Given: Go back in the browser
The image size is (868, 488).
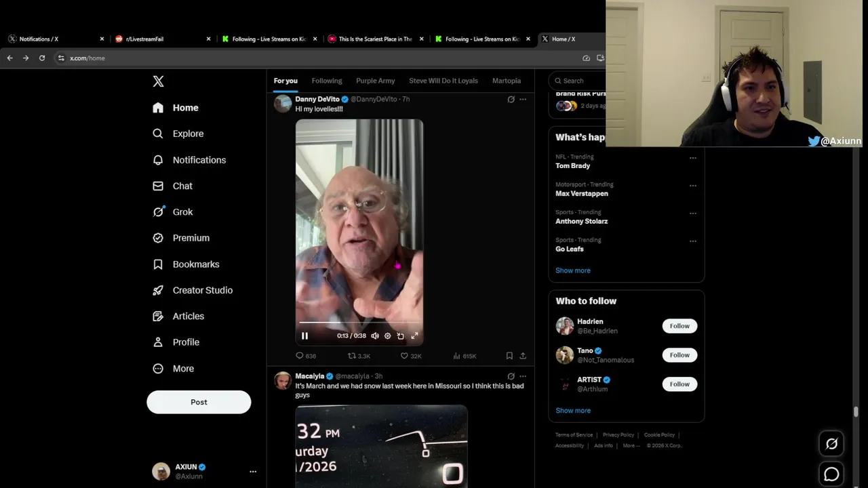Looking at the screenshot, I should click(x=9, y=58).
